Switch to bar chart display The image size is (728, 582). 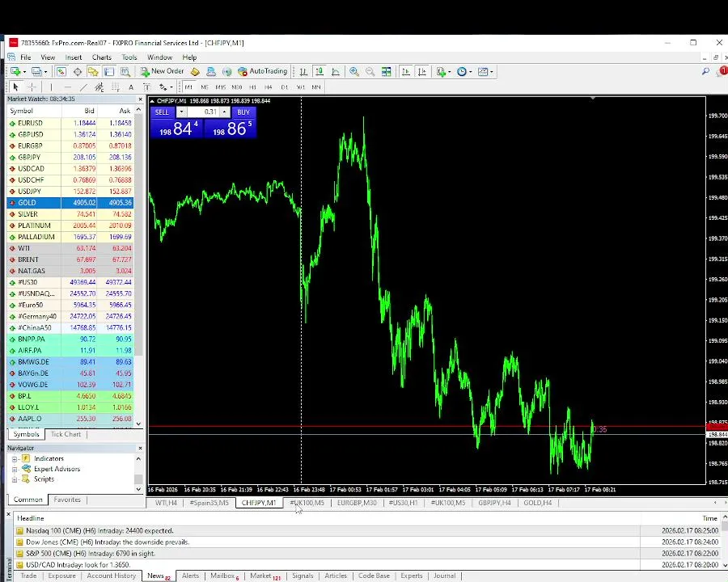[x=303, y=71]
